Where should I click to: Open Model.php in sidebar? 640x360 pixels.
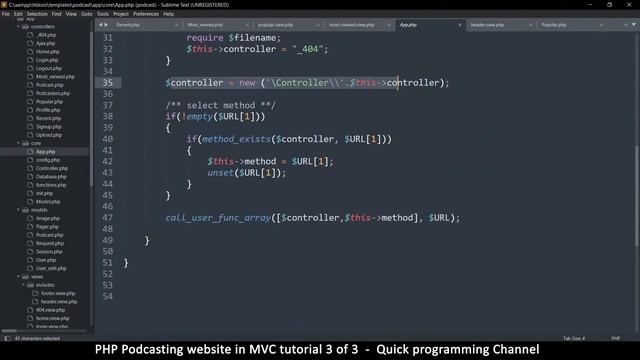[48, 202]
